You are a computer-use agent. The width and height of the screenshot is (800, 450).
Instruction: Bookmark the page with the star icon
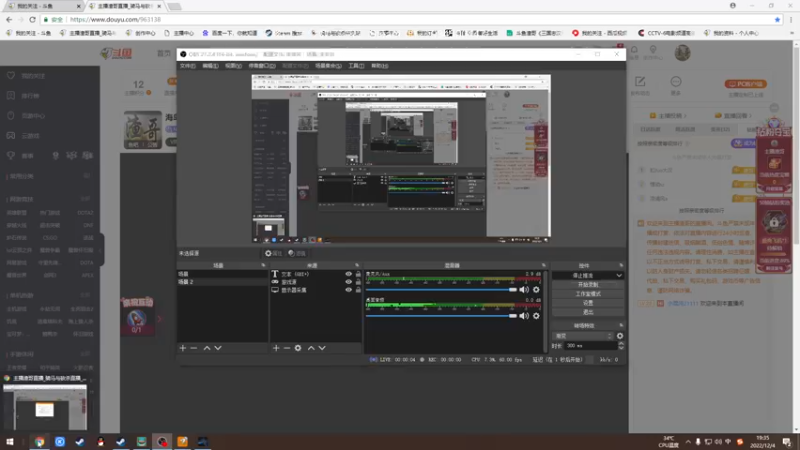point(777,19)
